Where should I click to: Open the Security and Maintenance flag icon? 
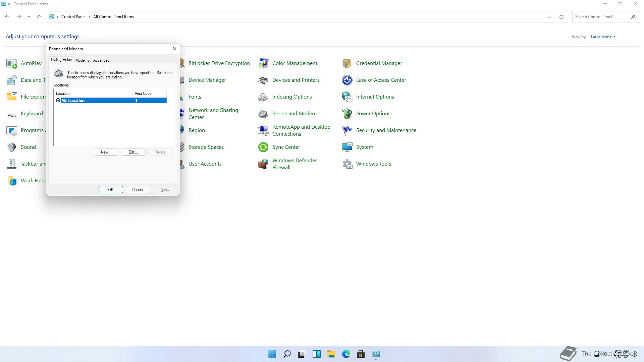click(x=347, y=130)
